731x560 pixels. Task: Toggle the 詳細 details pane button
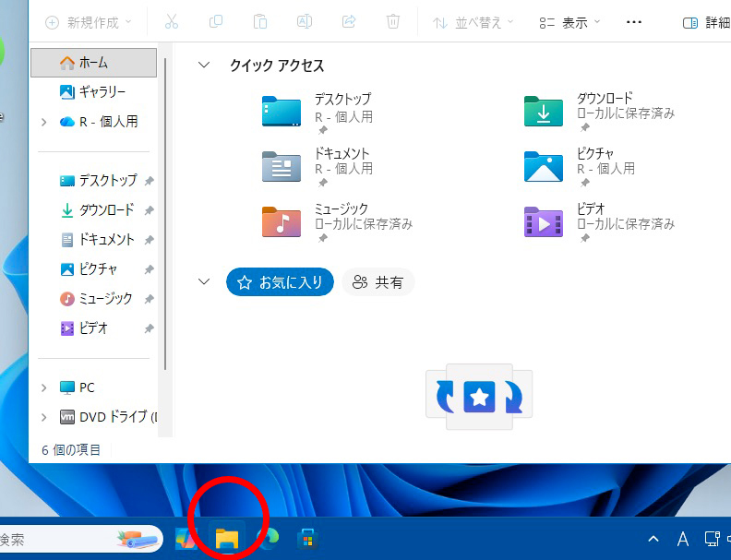[705, 22]
